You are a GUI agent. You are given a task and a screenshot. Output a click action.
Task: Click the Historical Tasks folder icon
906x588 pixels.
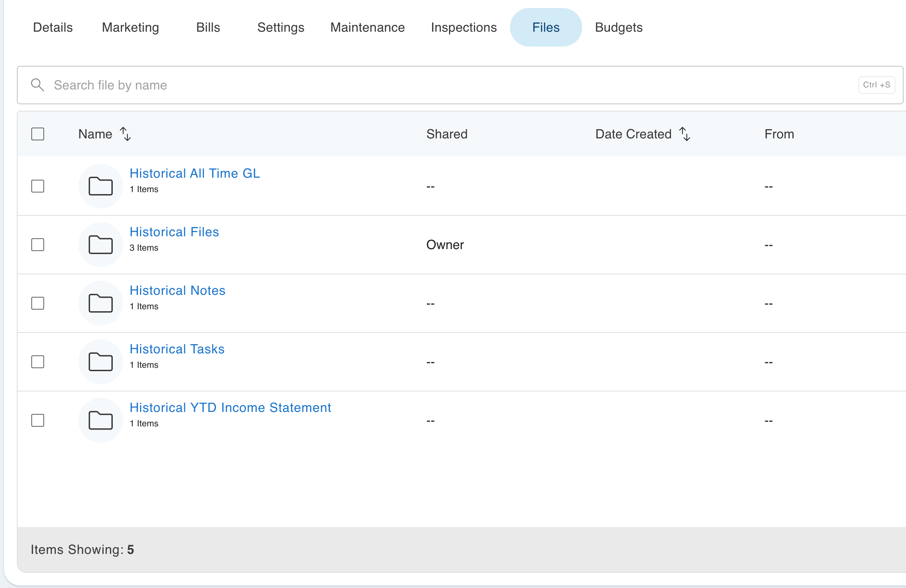point(100,362)
